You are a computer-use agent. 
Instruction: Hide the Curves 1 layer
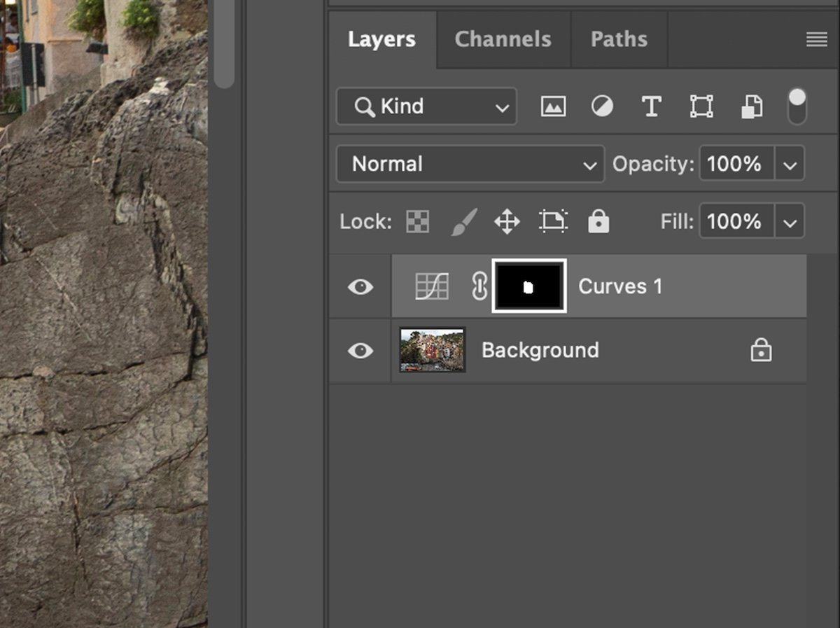tap(360, 287)
